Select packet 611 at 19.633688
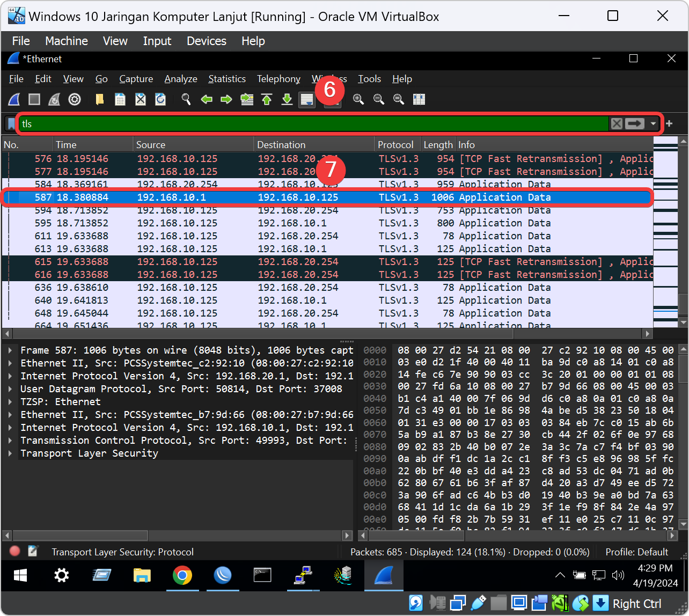689x616 pixels. point(327,236)
